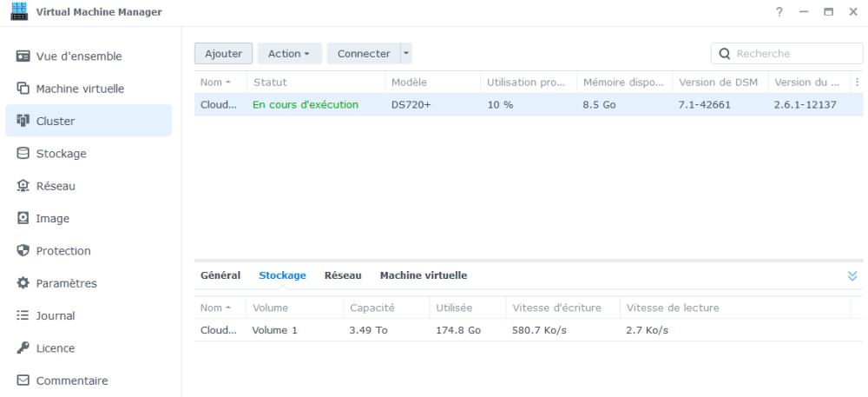
Task: Click the Version de DSM column header
Action: click(720, 82)
